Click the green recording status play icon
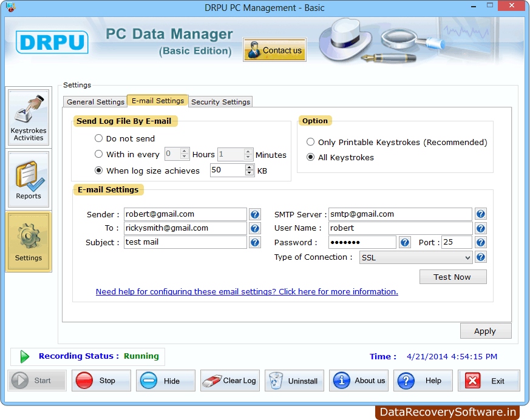 pyautogui.click(x=25, y=356)
